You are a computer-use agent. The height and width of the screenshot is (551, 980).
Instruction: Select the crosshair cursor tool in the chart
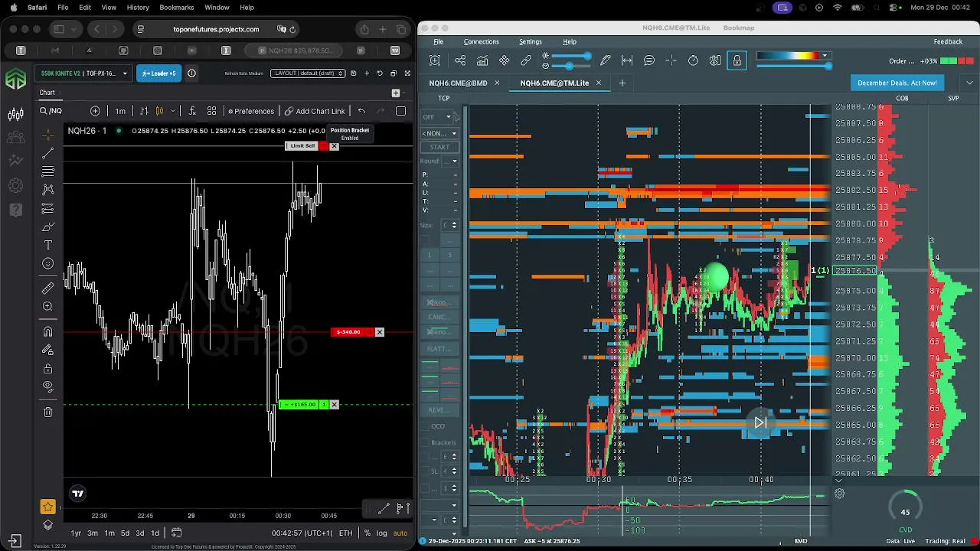47,134
